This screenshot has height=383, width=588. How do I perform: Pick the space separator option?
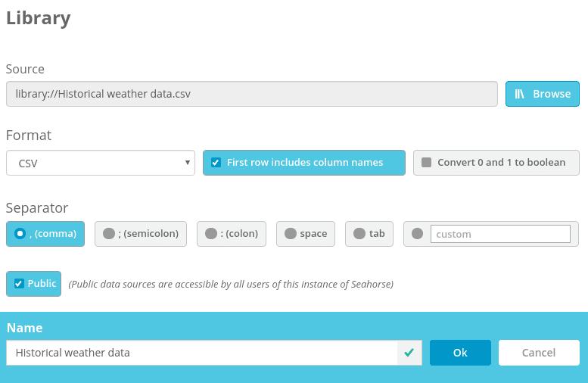291,234
